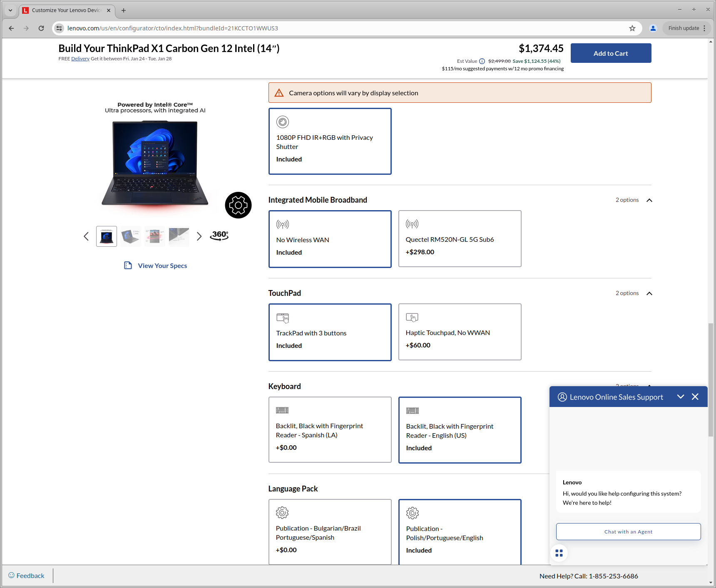
Task: Open the tab search dropdown arrow
Action: pyautogui.click(x=10, y=10)
